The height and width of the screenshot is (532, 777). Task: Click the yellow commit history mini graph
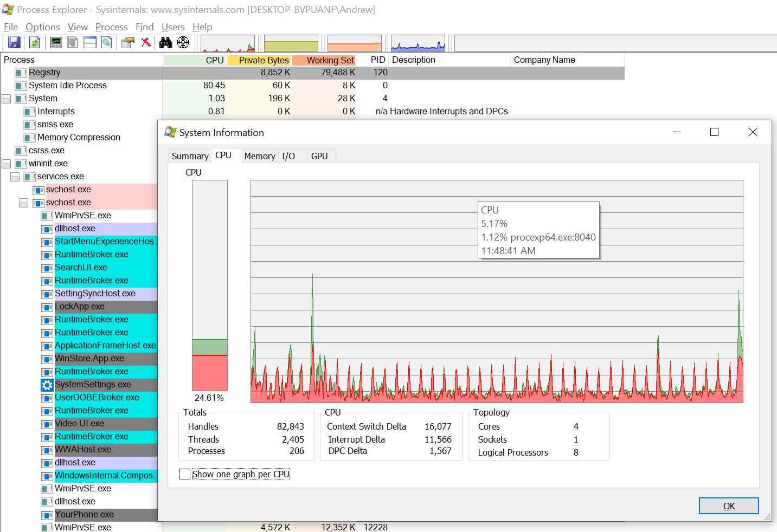pos(291,43)
